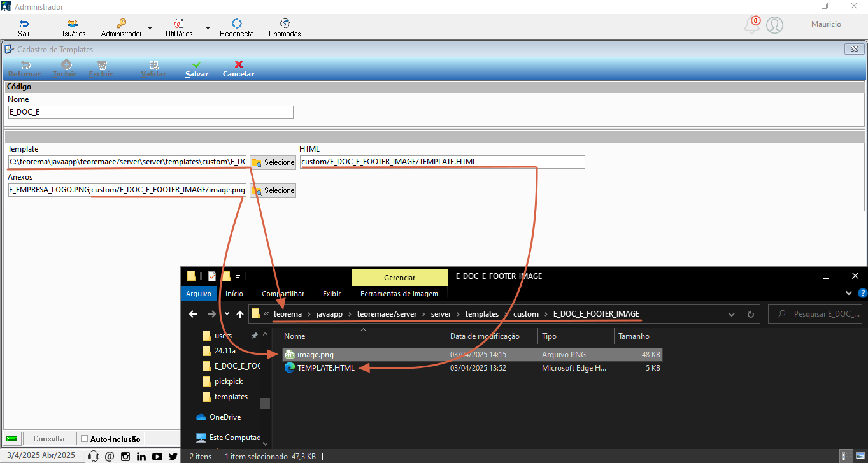Expand the address bar history dropdown
868x463 pixels.
pos(732,314)
